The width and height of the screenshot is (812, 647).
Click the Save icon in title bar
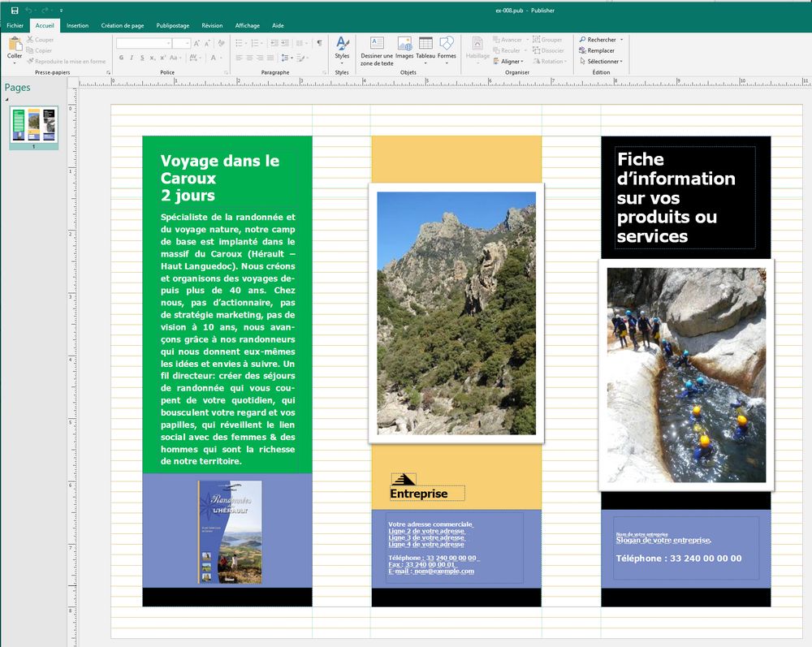[x=15, y=10]
